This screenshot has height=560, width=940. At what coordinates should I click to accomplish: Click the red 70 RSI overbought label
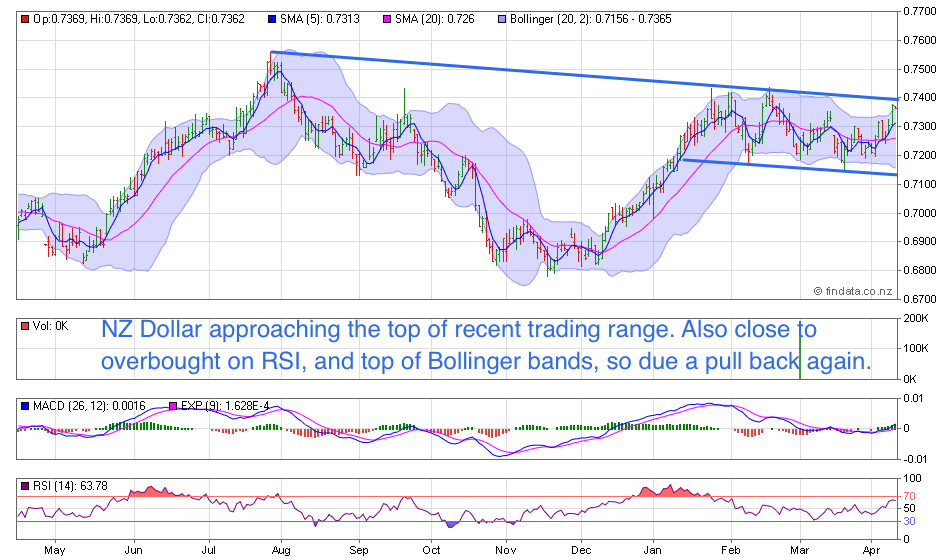909,496
